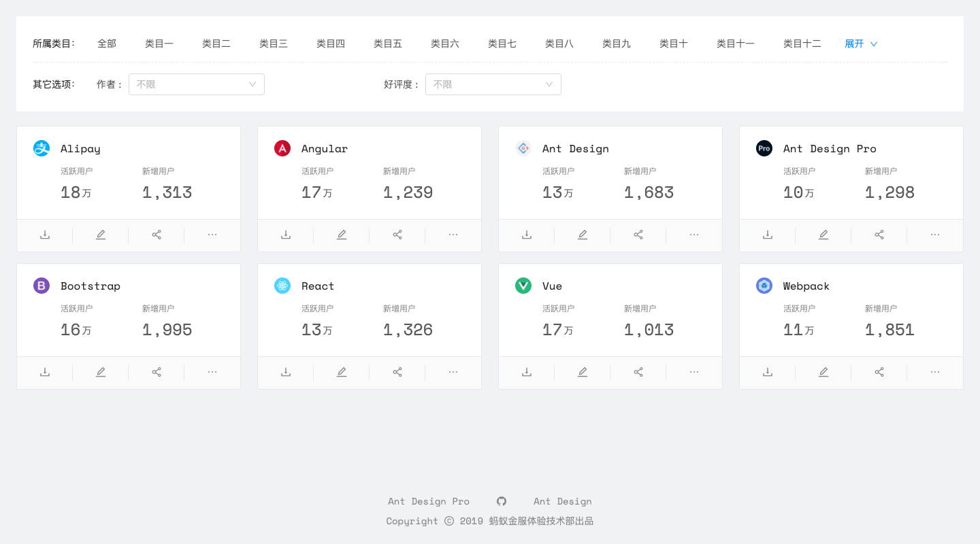The width and height of the screenshot is (980, 544).
Task: Click the Vue logo avatar
Action: [x=523, y=286]
